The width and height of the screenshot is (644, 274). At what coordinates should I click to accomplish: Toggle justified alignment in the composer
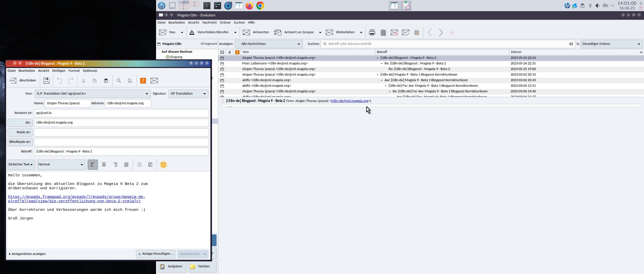point(126,165)
